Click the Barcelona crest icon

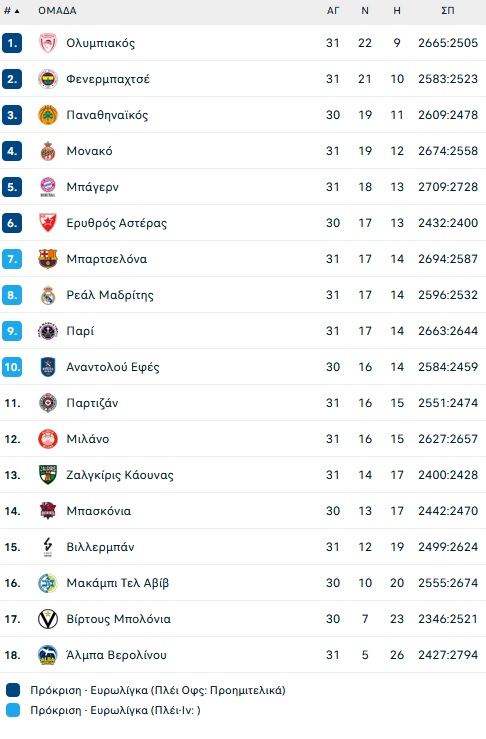tap(48, 259)
